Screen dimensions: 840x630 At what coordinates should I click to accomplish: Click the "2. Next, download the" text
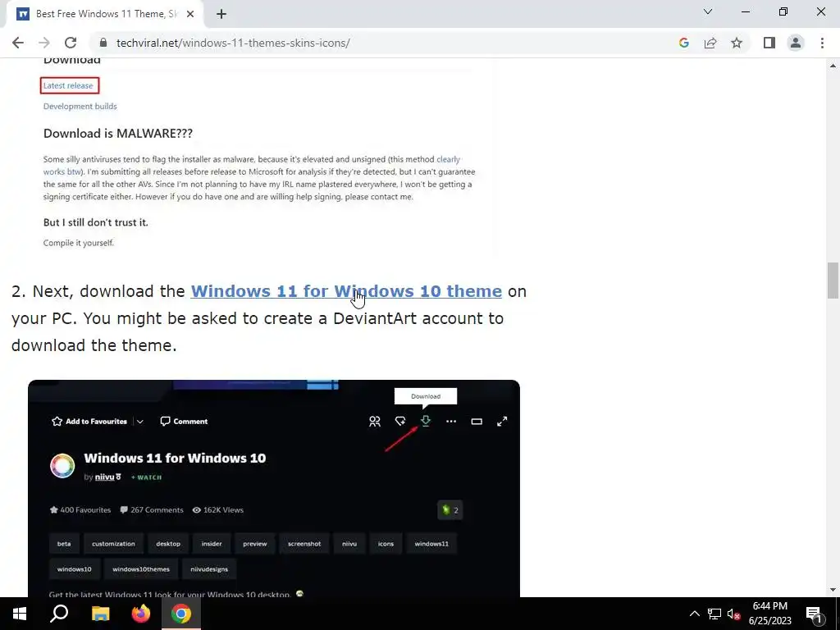(x=98, y=291)
